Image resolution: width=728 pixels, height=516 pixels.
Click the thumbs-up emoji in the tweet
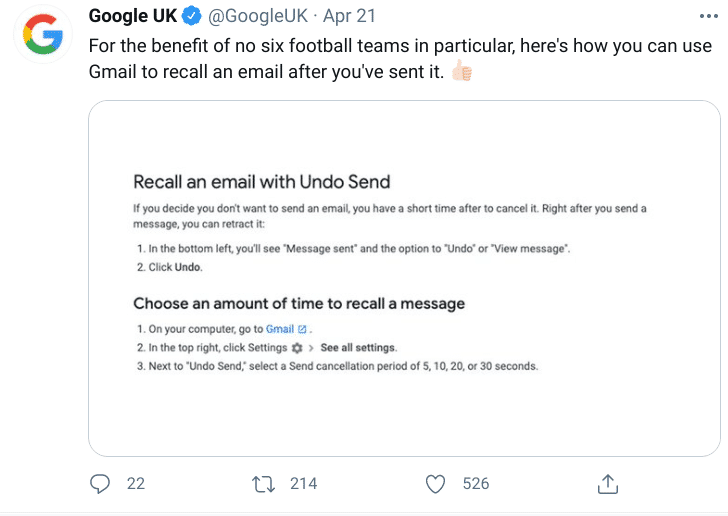tap(461, 71)
